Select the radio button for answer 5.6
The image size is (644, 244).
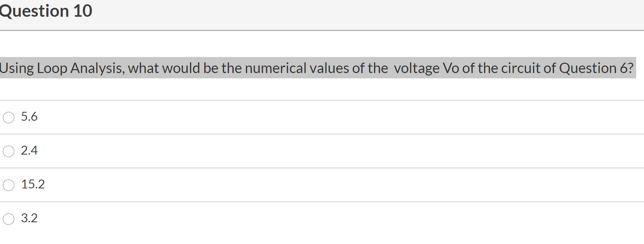pyautogui.click(x=9, y=117)
